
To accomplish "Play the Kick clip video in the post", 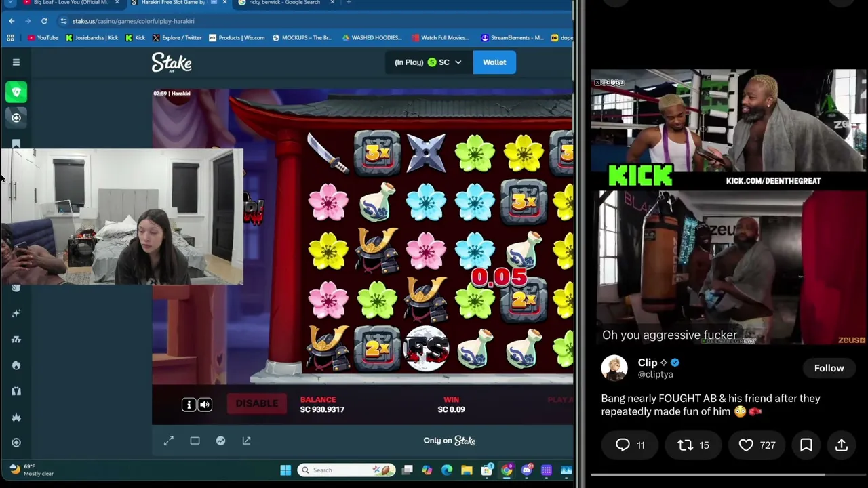I will point(728,207).
